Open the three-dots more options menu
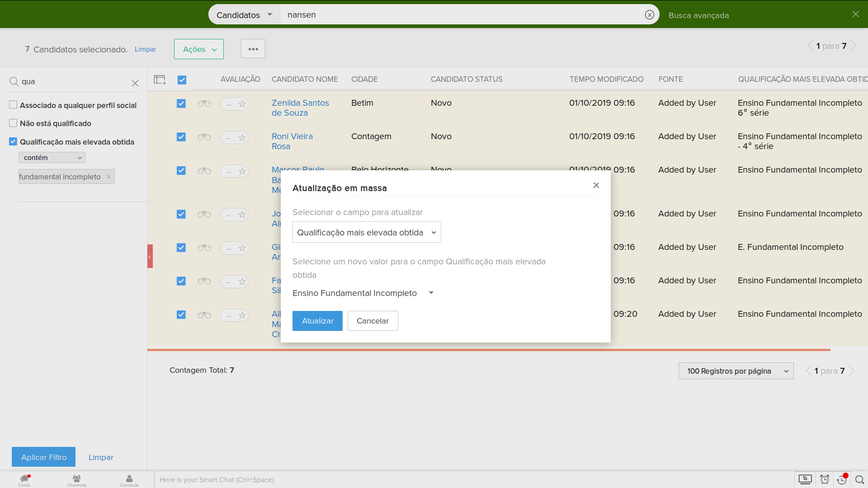The width and height of the screenshot is (868, 488). (x=253, y=49)
